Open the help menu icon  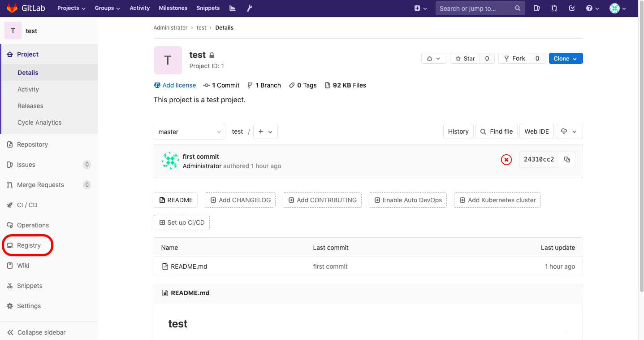click(x=590, y=8)
